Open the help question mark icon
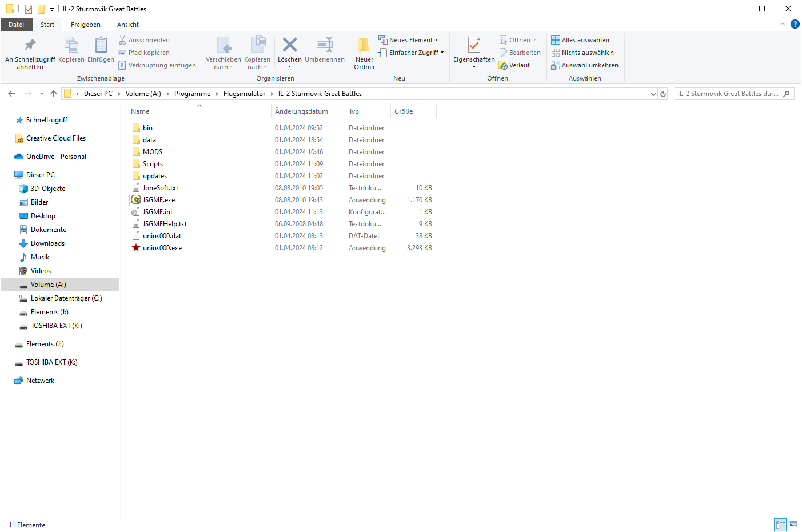 [795, 24]
